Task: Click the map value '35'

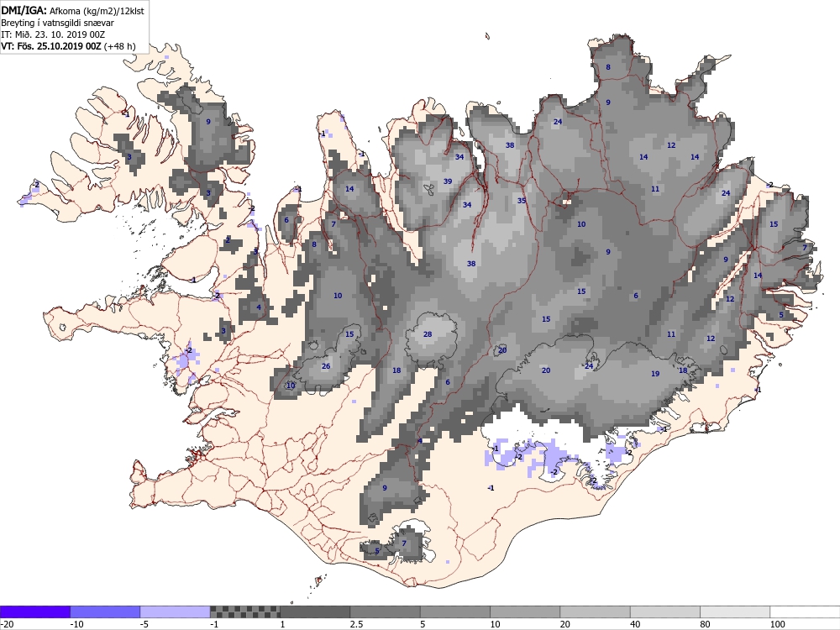Action: pos(522,201)
